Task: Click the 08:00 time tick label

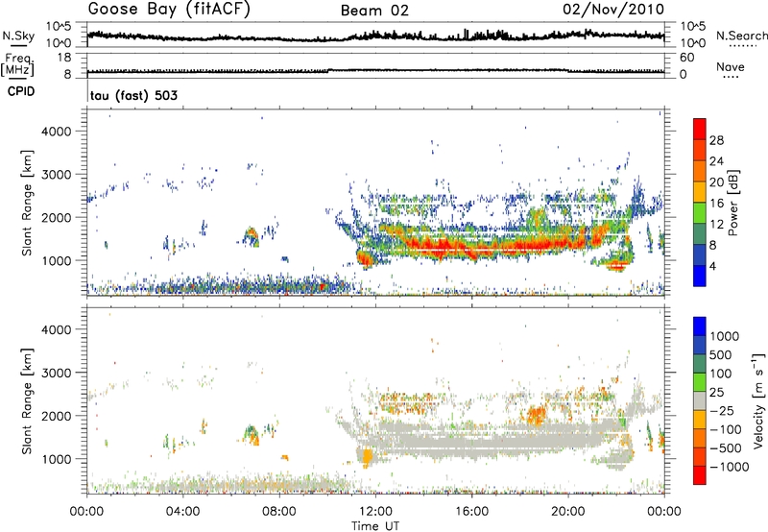Action: point(278,512)
